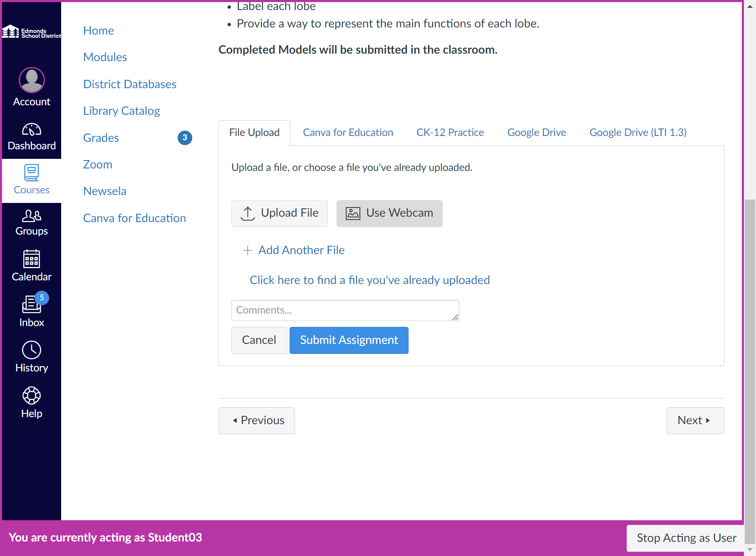Open the Courses icon in sidebar
This screenshot has width=756, height=556.
32,173
